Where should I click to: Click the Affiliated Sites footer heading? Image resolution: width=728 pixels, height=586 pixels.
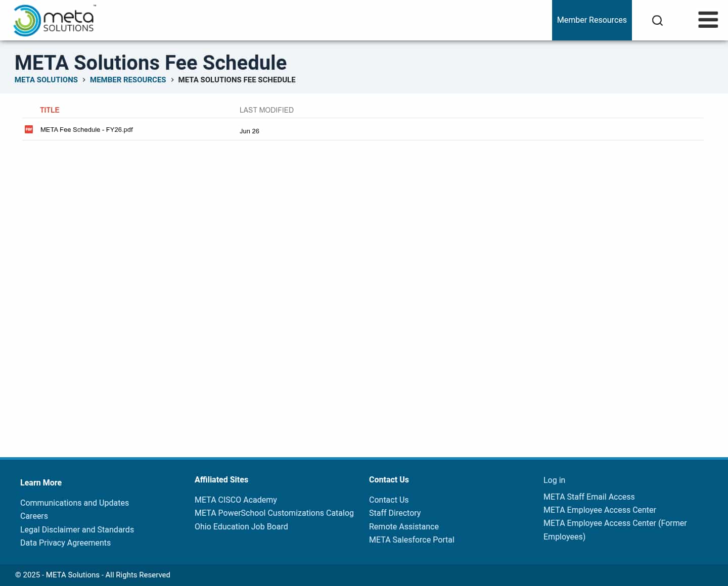click(x=221, y=480)
